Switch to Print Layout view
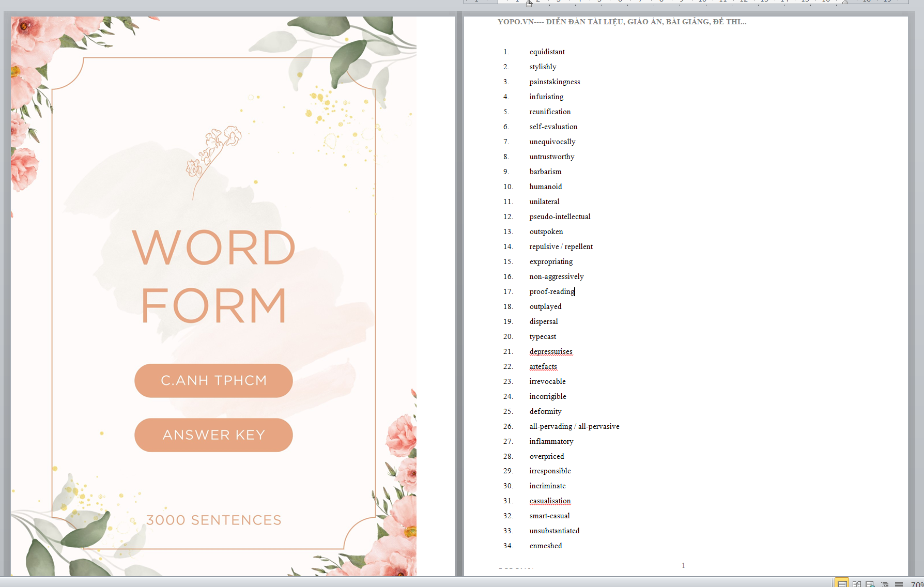 pos(842,583)
